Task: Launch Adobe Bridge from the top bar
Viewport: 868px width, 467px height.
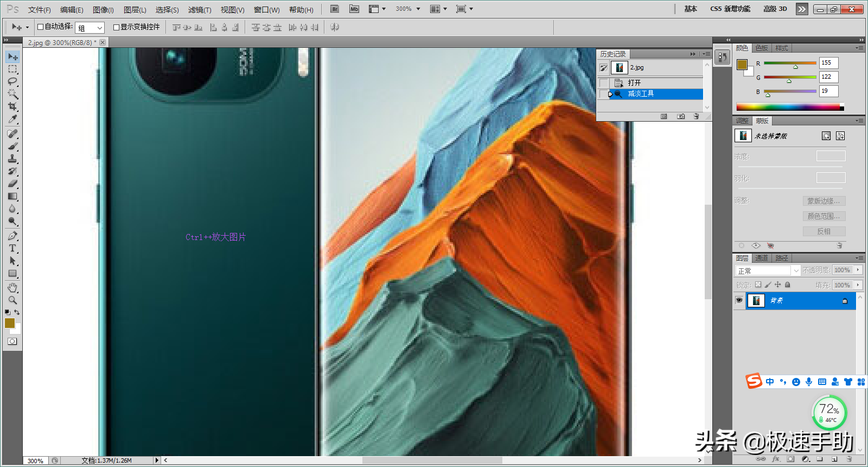Action: pyautogui.click(x=335, y=9)
